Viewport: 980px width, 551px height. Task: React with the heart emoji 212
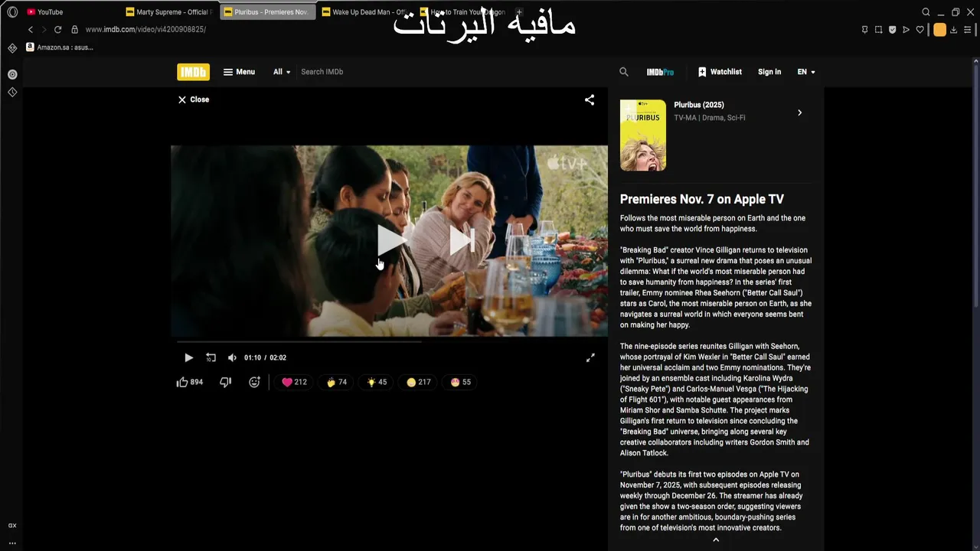tap(294, 382)
